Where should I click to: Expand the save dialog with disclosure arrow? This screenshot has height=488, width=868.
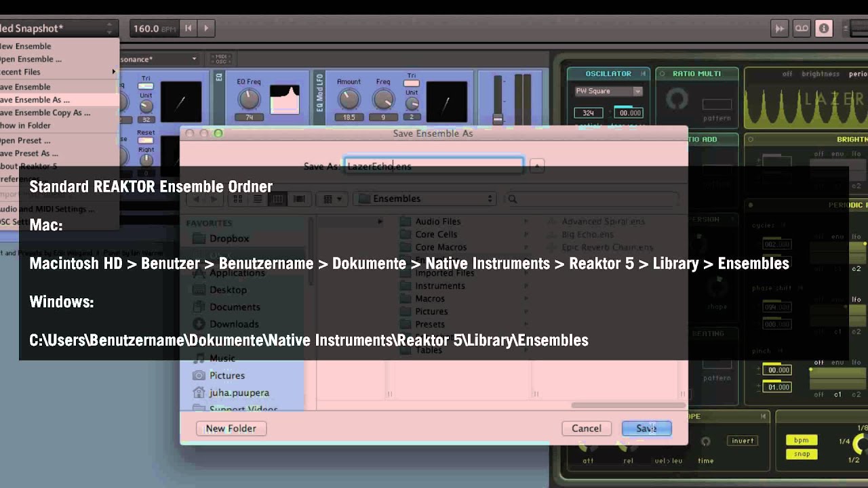(536, 165)
